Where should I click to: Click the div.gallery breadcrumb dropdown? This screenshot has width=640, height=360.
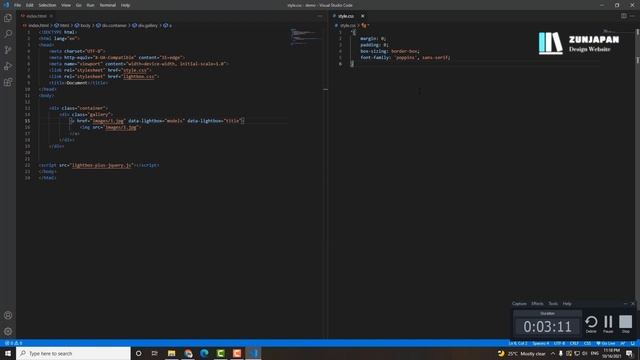pos(145,25)
